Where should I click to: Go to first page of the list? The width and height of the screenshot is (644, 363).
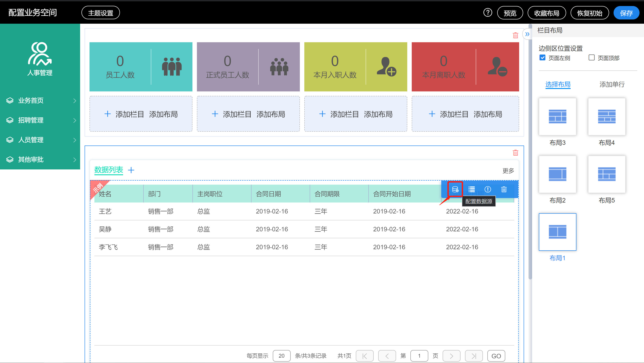(365, 355)
